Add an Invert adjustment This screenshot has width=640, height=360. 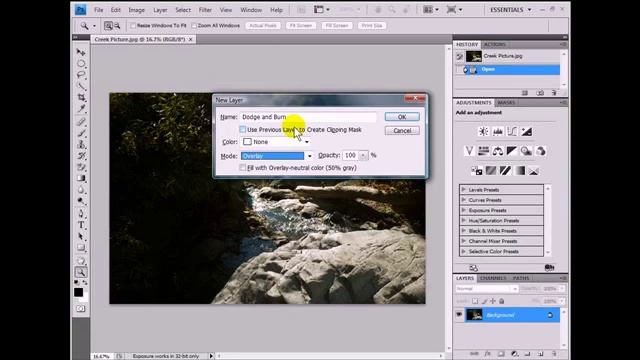(x=476, y=171)
